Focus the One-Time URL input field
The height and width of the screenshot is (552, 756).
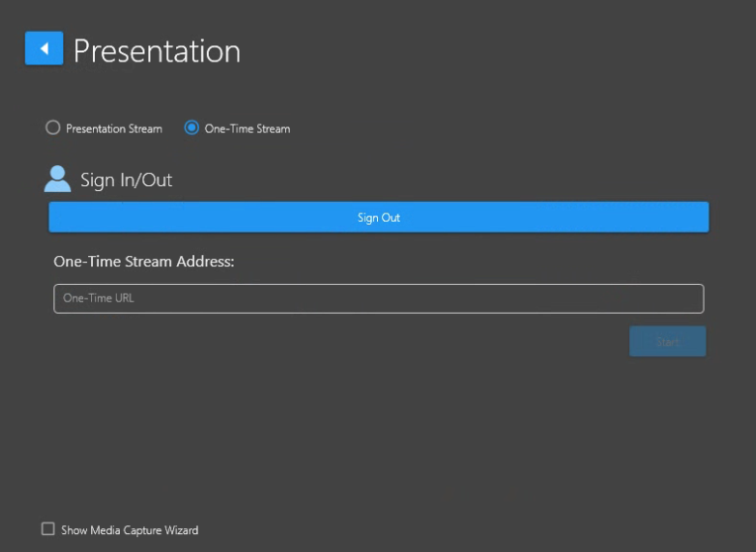point(378,299)
